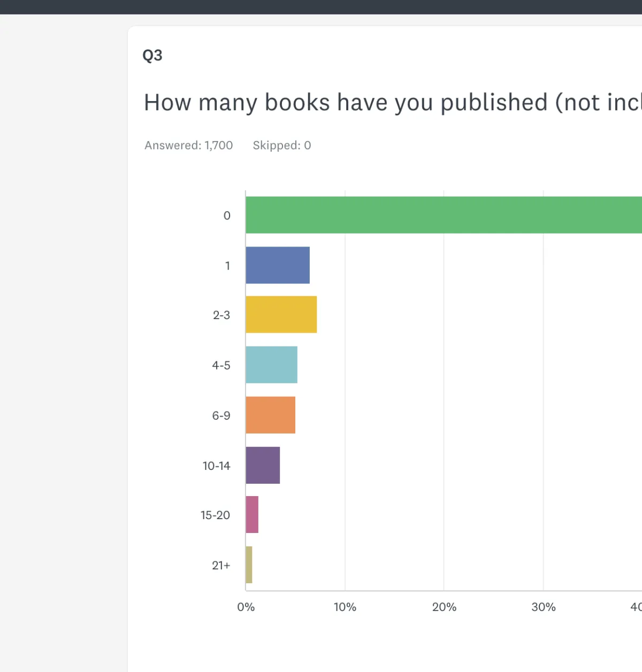Click the 'How many books' question title
Image resolution: width=642 pixels, height=672 pixels.
point(393,102)
